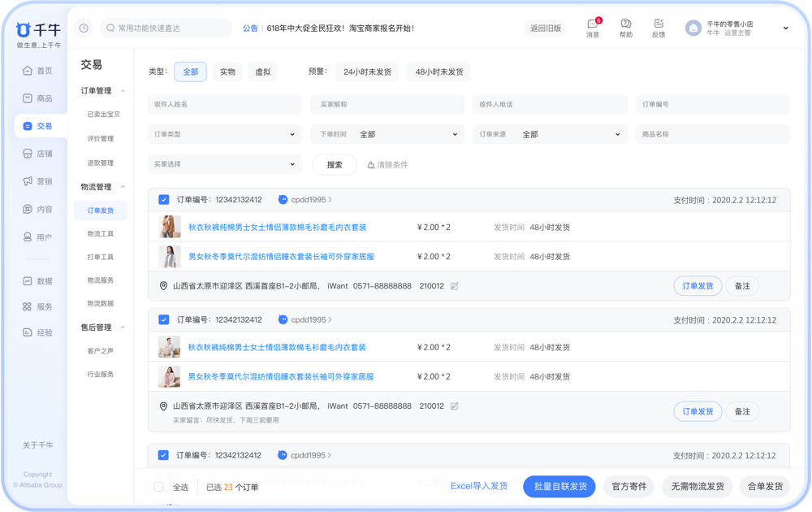The image size is (812, 512).
Task: Uncheck the first order's checkbox
Action: point(164,200)
